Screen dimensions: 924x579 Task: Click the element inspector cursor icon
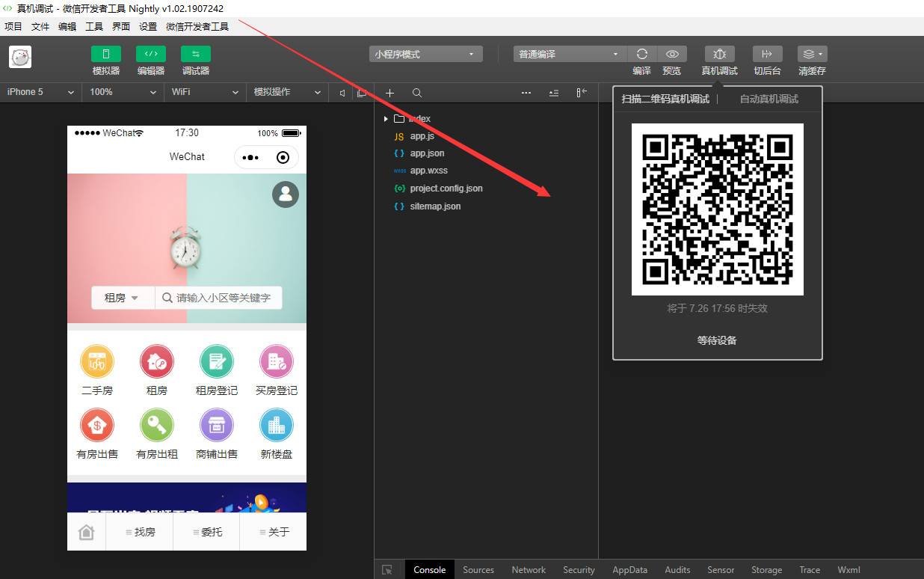[x=387, y=570]
